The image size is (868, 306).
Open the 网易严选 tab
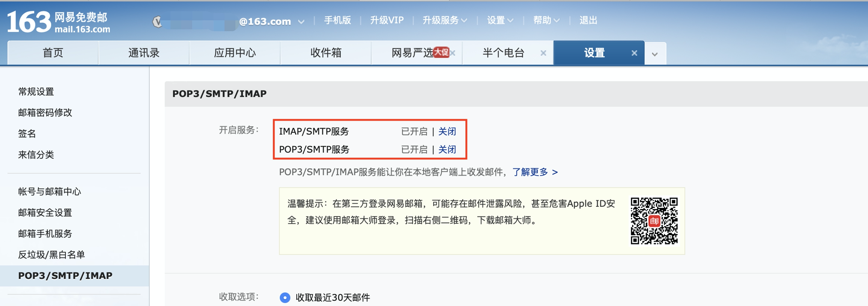413,53
